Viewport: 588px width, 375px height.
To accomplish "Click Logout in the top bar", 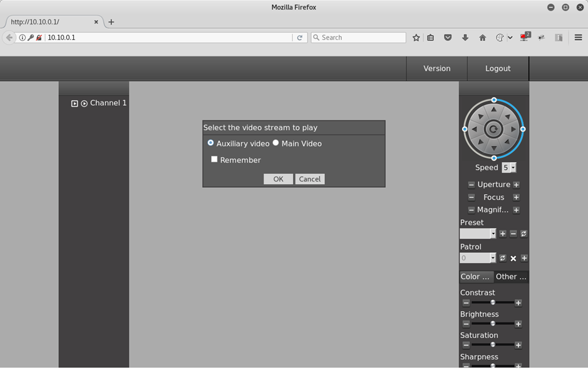I will pos(498,69).
